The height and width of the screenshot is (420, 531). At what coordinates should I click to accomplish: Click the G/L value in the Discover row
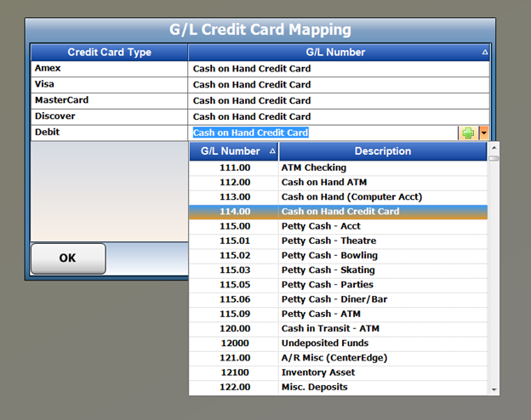click(339, 116)
